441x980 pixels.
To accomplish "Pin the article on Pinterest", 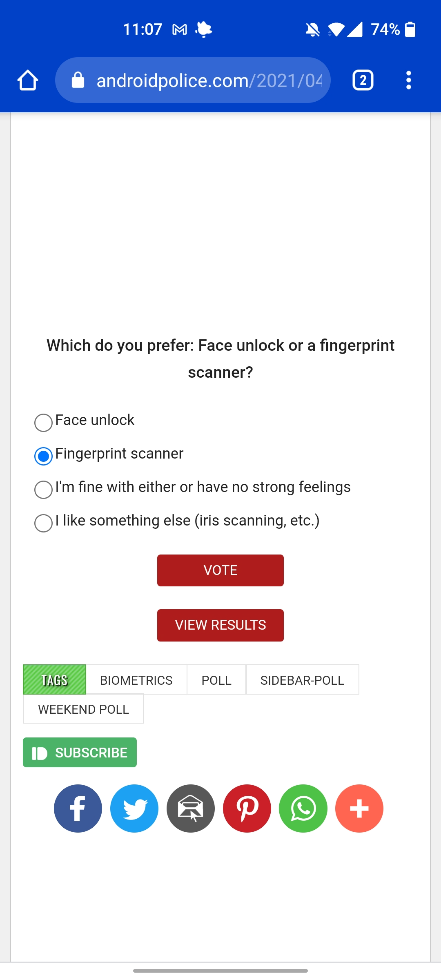I will click(x=247, y=808).
